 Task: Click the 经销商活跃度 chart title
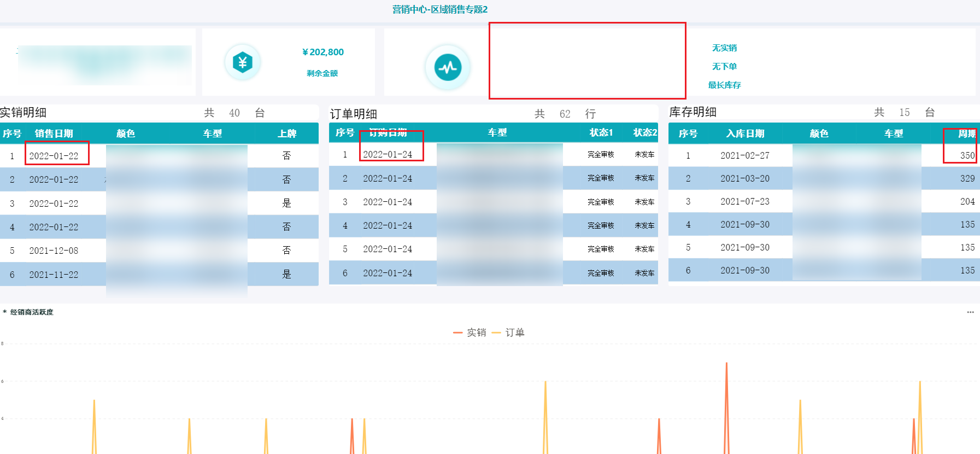[32, 312]
